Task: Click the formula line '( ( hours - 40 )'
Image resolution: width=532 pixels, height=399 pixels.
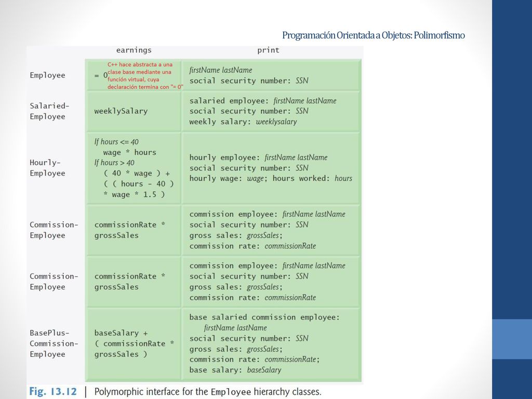Action: pos(138,184)
